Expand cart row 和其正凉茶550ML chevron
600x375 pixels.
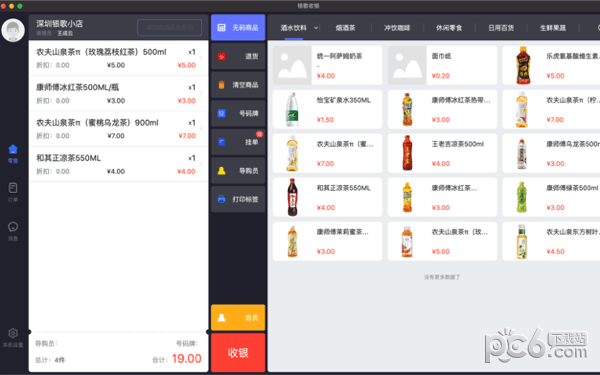click(201, 164)
